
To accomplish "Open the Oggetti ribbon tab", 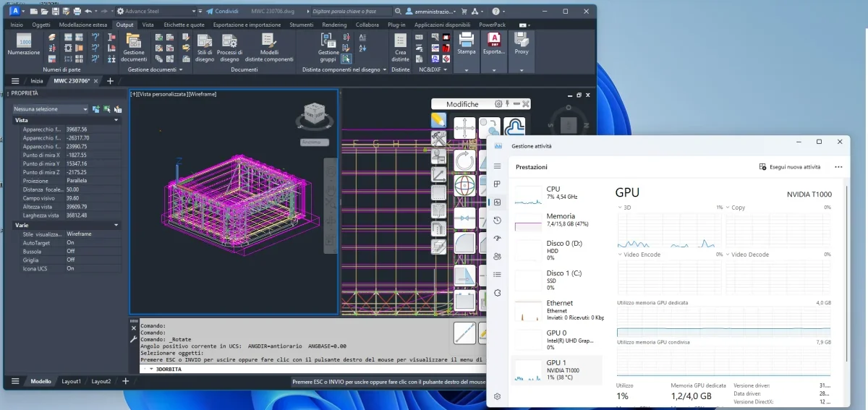I will point(41,25).
